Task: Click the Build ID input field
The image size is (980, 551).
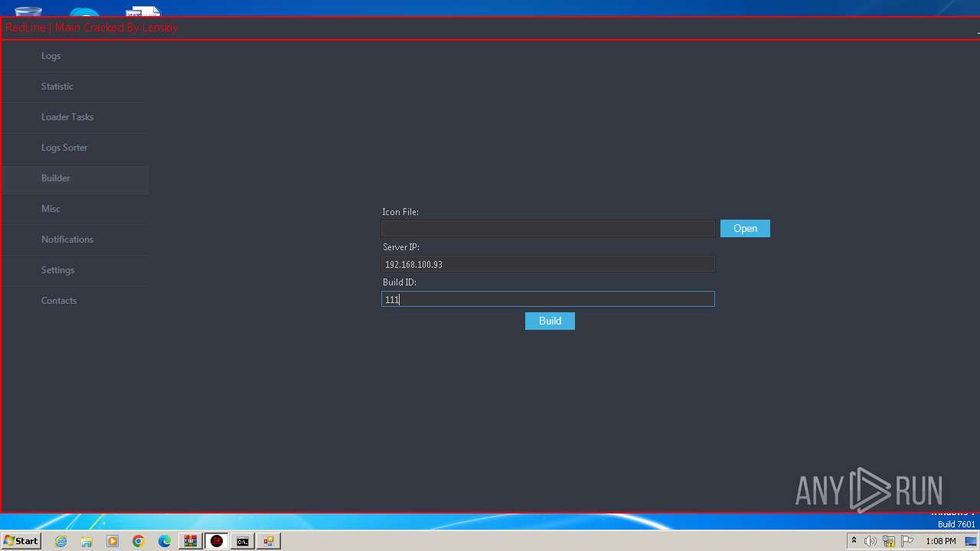Action: pos(548,299)
